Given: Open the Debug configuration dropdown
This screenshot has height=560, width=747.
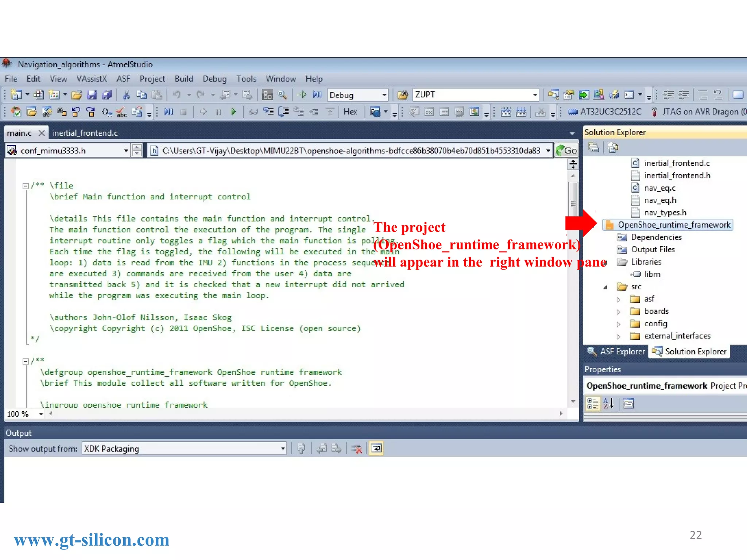Looking at the screenshot, I should coord(384,95).
